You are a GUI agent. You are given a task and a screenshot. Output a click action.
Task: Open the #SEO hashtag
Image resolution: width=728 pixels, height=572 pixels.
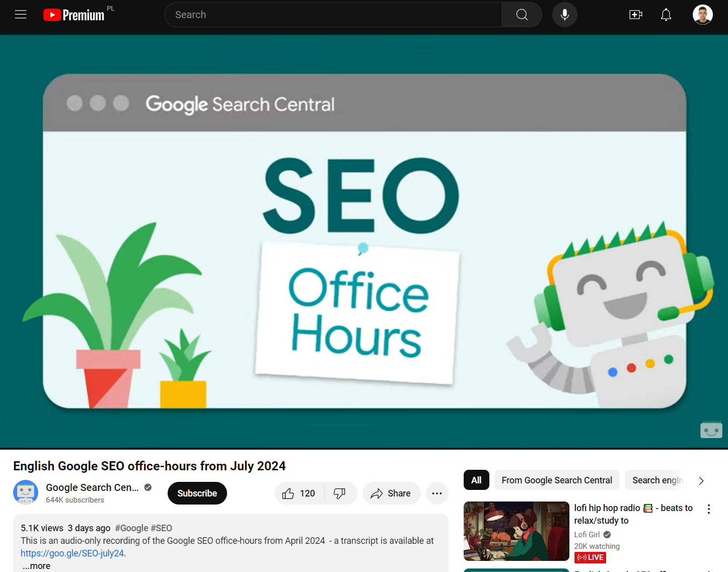pos(162,528)
